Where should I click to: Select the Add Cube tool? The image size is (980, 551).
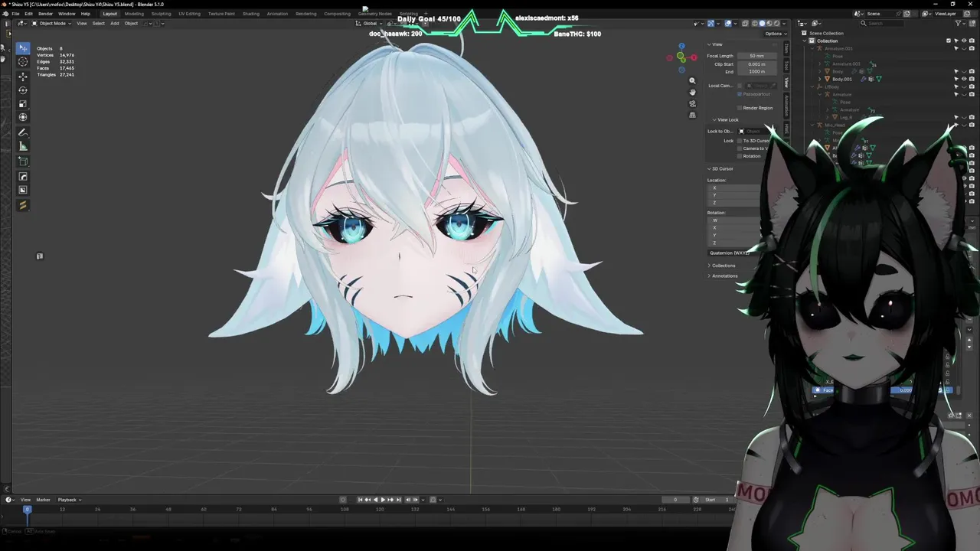(x=23, y=161)
